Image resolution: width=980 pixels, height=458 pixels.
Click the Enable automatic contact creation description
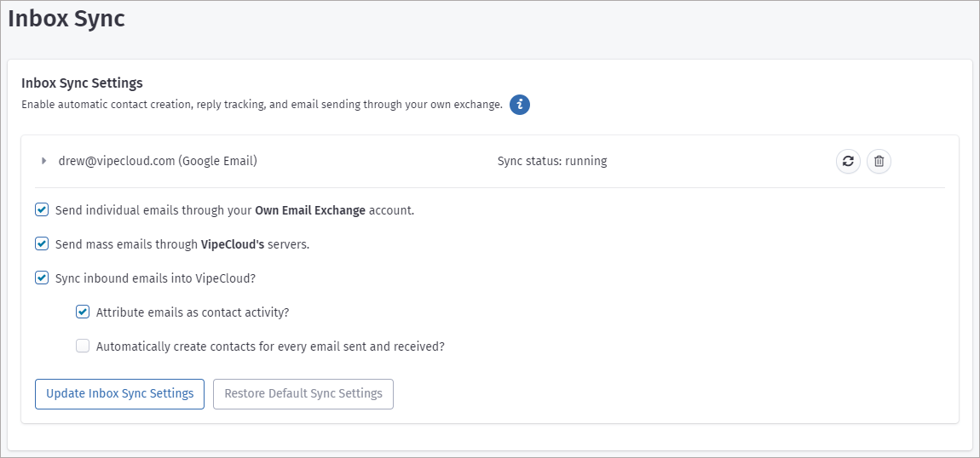coord(262,105)
